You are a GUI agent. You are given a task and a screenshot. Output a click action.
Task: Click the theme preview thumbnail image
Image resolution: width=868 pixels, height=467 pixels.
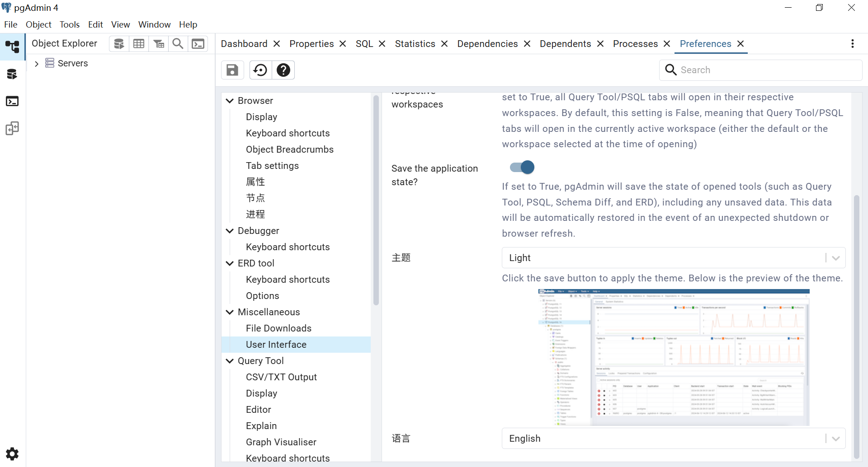(673, 357)
